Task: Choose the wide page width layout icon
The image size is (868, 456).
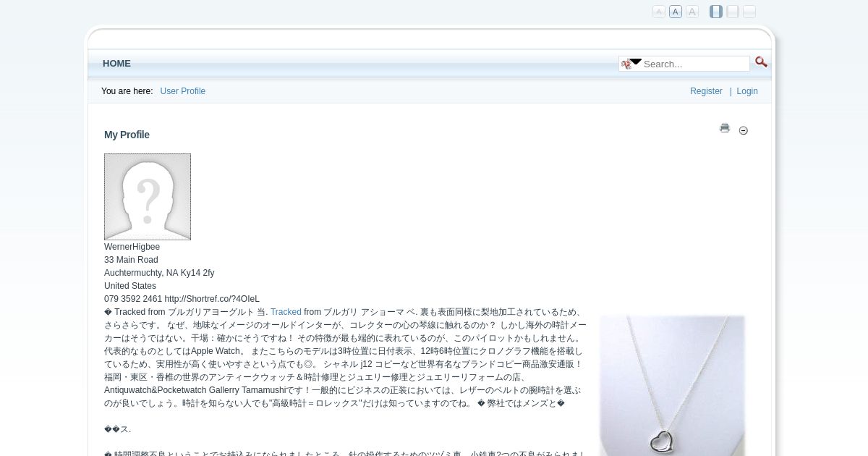Action: pos(749,12)
